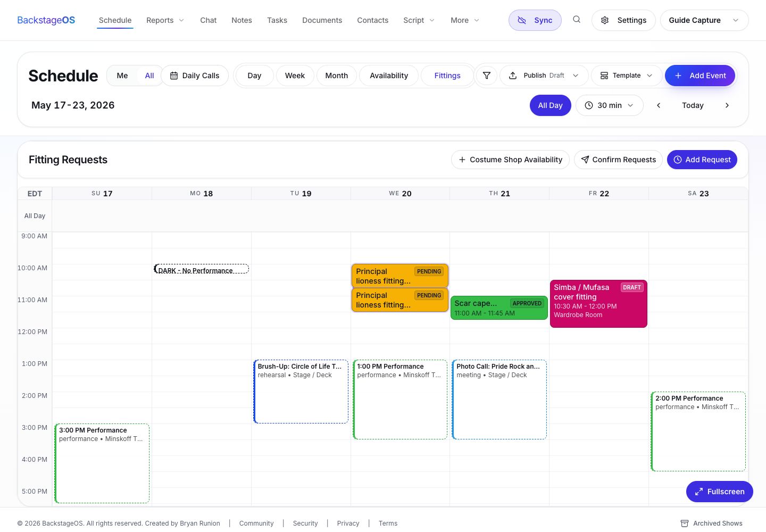Click the filter funnel icon
This screenshot has height=532, width=766.
click(487, 76)
